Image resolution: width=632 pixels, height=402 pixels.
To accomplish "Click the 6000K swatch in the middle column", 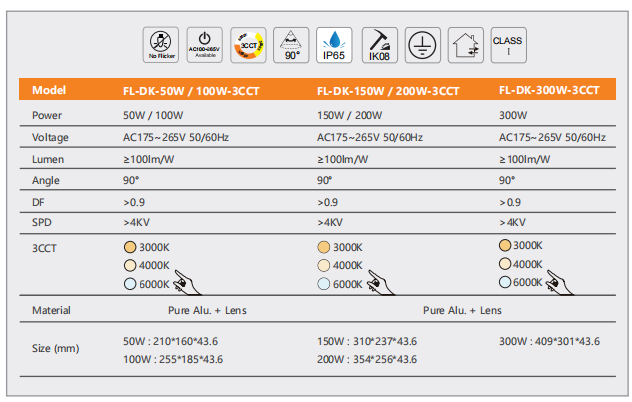I will pos(323,283).
